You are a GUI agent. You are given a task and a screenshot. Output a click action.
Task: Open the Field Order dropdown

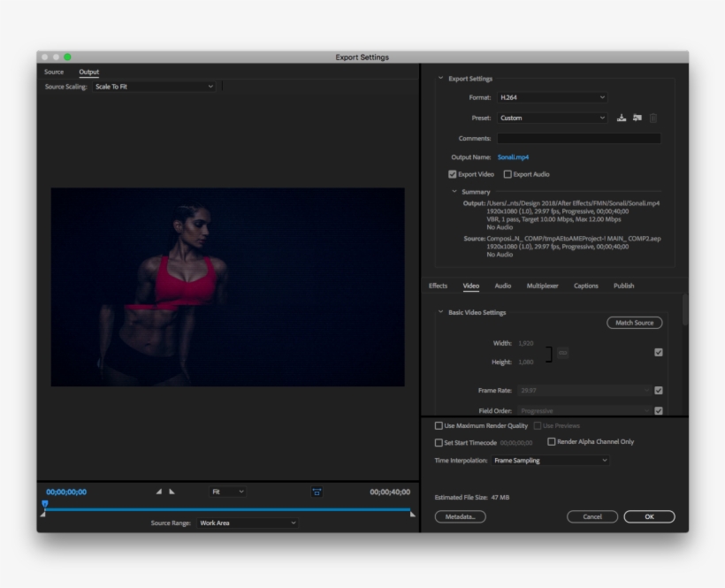584,411
